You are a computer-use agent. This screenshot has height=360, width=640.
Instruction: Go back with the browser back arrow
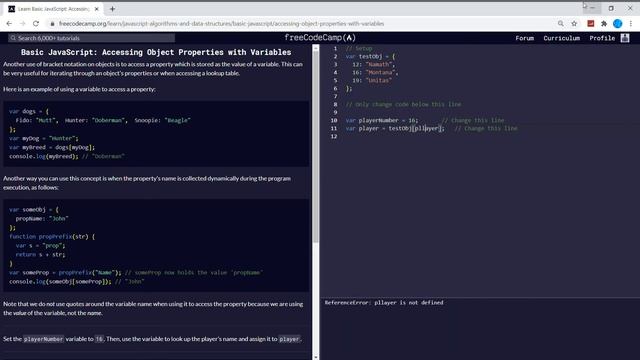pyautogui.click(x=9, y=24)
